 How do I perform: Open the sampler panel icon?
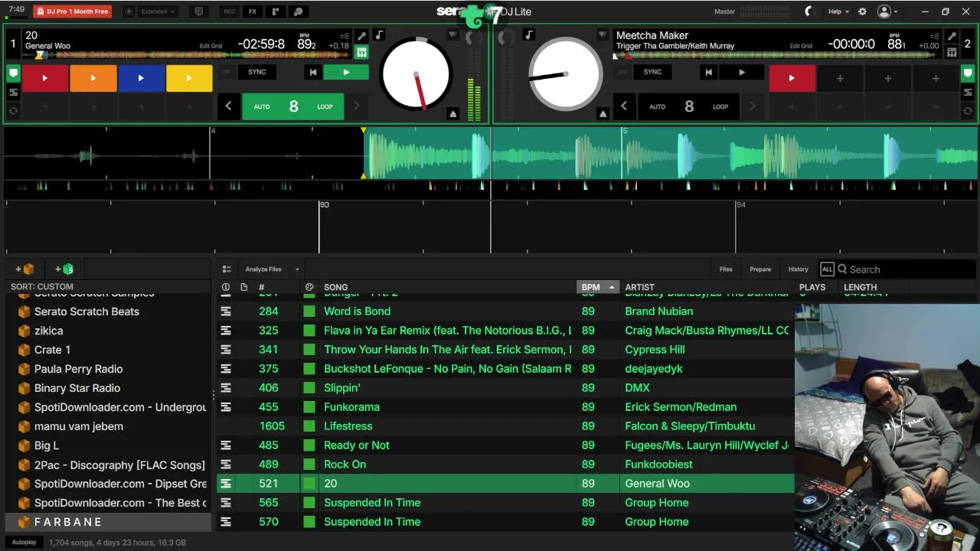click(x=276, y=11)
